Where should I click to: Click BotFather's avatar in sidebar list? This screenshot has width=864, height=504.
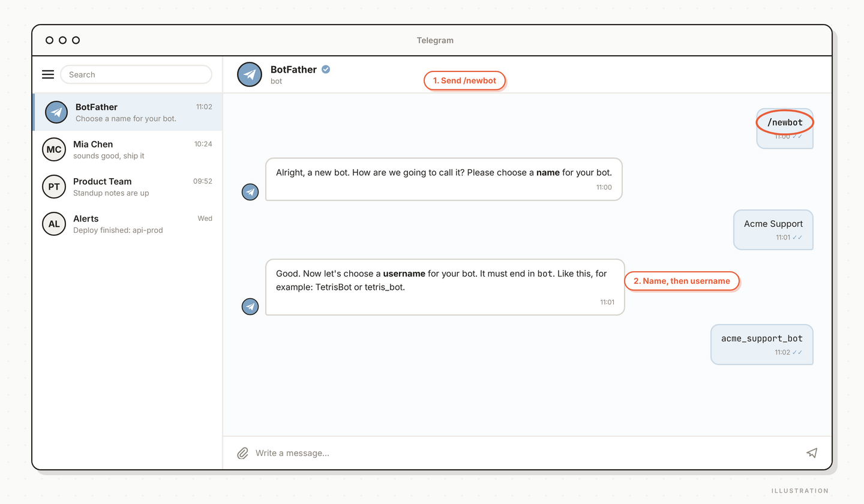(x=56, y=112)
